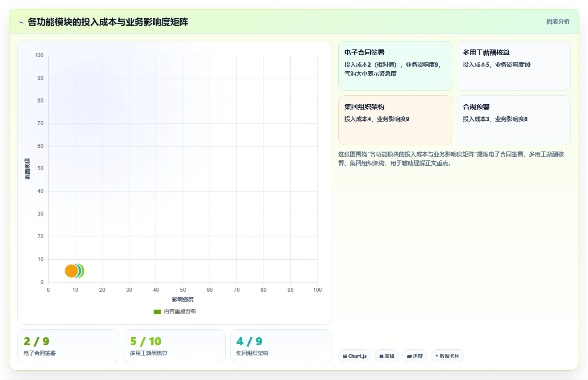Click 多用工薪酬核算 label under 5 / 10

click(149, 353)
